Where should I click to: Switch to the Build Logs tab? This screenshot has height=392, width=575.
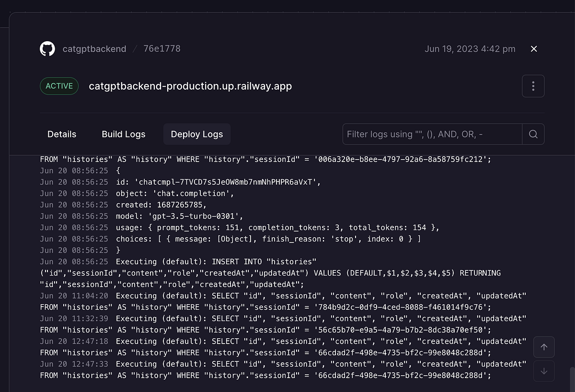click(123, 134)
